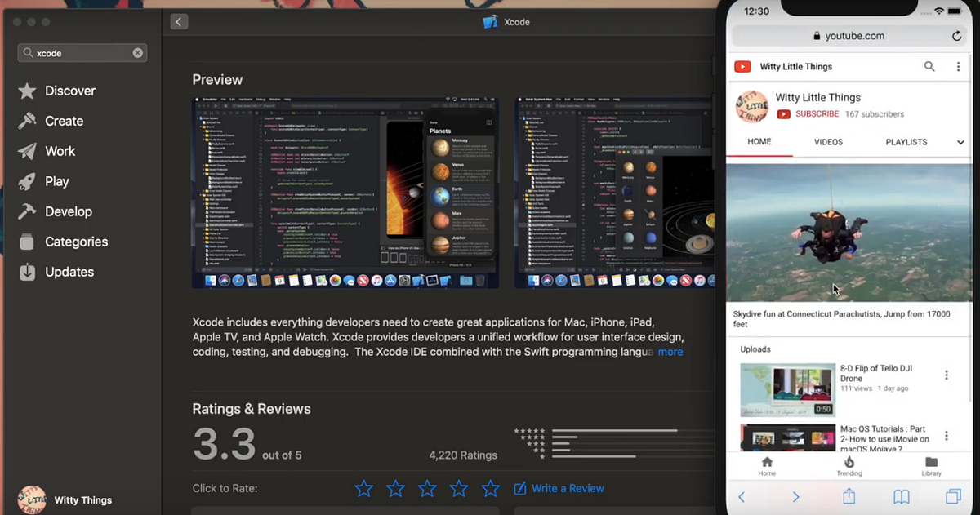
Task: Open the Safari tab switcher on the phone
Action: point(954,496)
